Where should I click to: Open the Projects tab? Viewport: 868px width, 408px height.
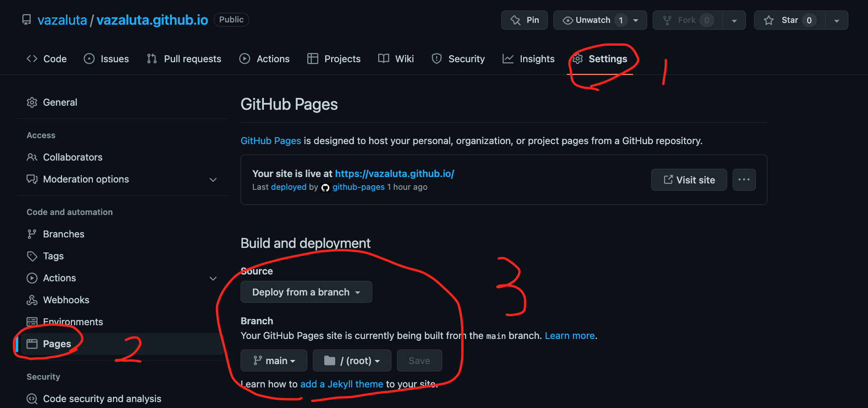click(x=334, y=59)
